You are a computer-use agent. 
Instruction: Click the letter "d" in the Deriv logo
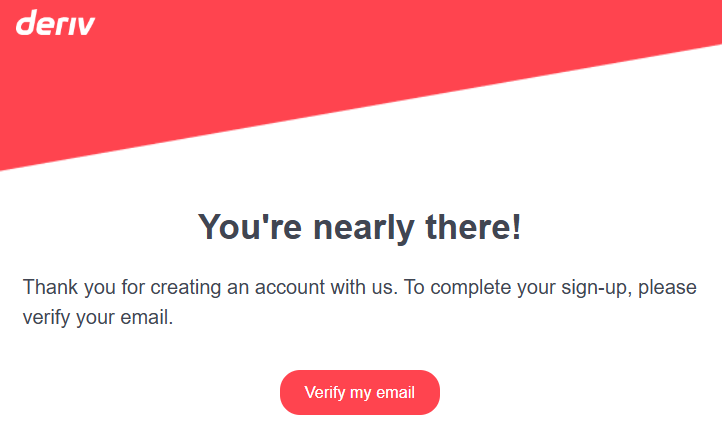point(26,22)
